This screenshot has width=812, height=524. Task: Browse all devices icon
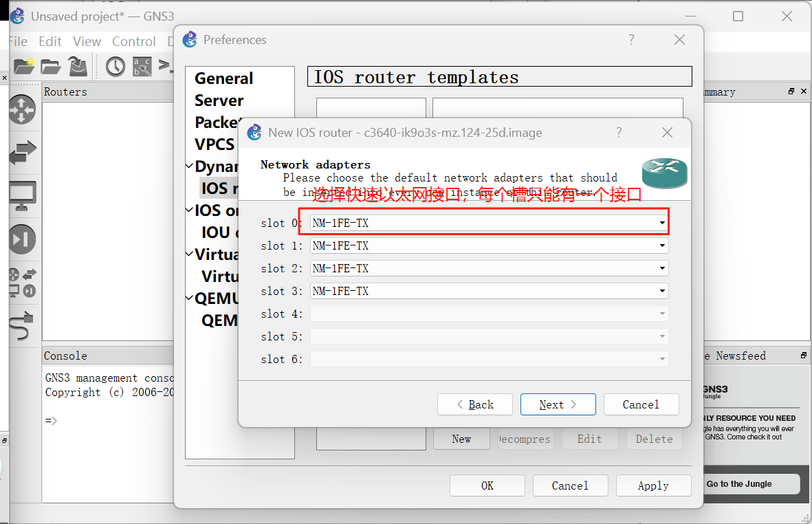(22, 283)
